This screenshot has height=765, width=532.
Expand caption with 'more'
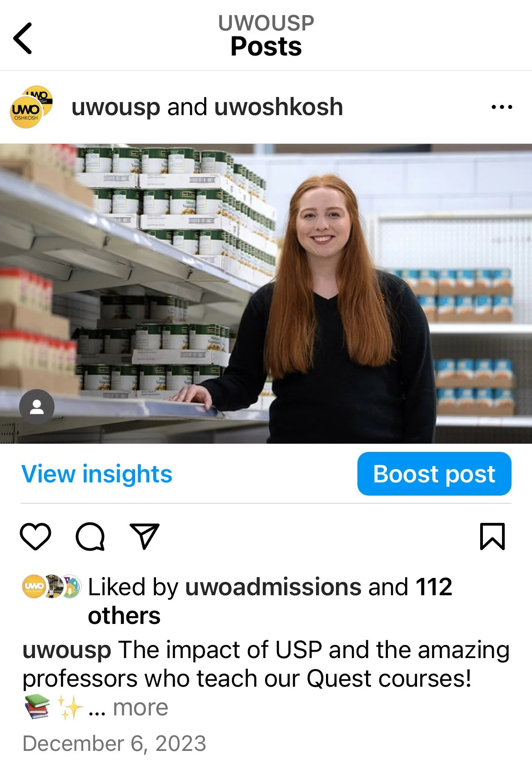coord(141,708)
